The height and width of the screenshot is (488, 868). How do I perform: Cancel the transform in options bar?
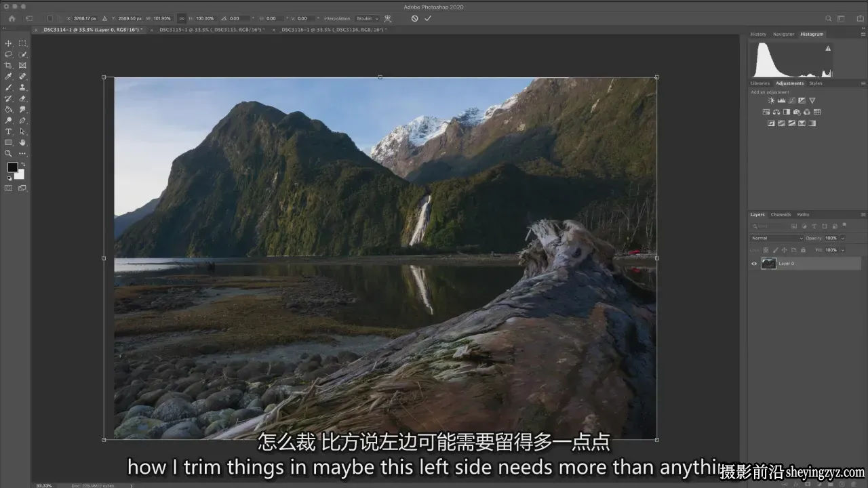pos(414,18)
